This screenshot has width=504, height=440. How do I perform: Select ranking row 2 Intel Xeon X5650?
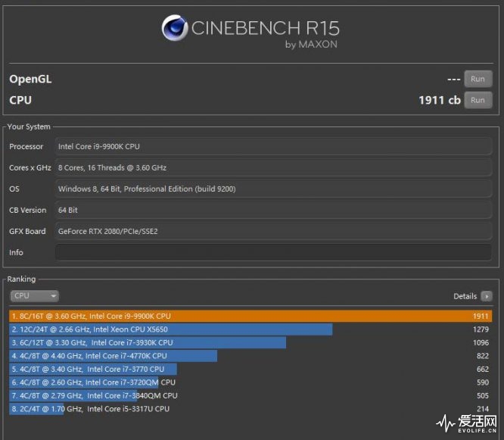coord(250,329)
